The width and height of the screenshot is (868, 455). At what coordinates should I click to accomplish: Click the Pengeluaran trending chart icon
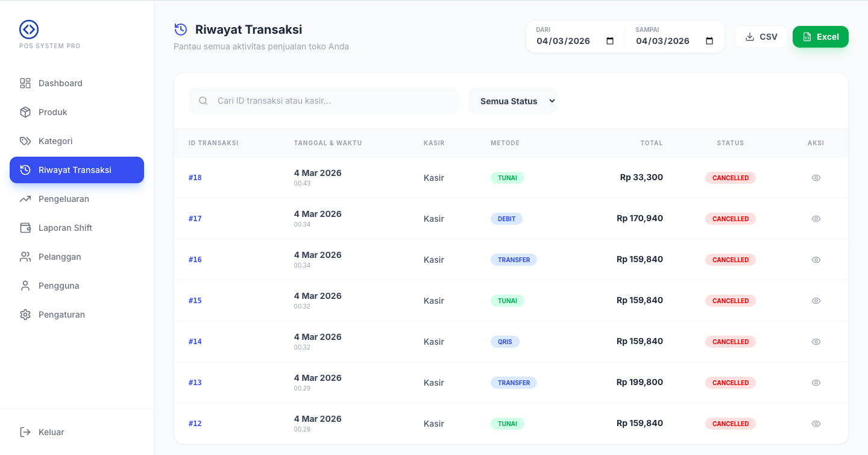[25, 199]
